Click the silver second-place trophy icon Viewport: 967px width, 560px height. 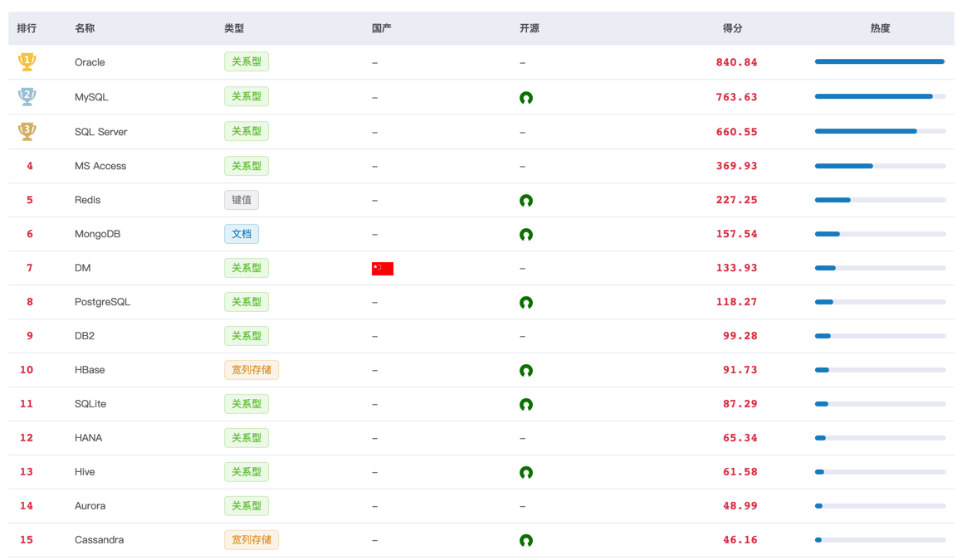[x=27, y=97]
